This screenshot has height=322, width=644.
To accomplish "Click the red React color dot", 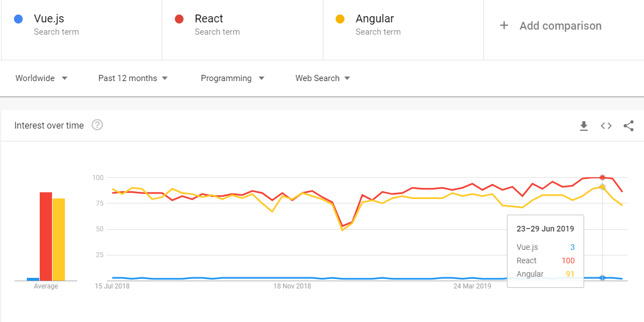I will point(179,19).
